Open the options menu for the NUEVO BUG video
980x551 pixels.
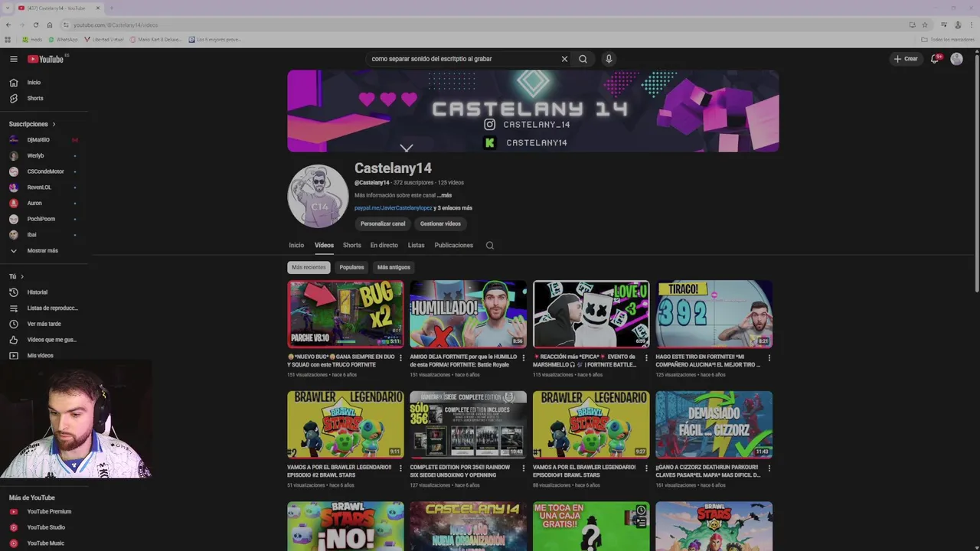[x=400, y=357]
